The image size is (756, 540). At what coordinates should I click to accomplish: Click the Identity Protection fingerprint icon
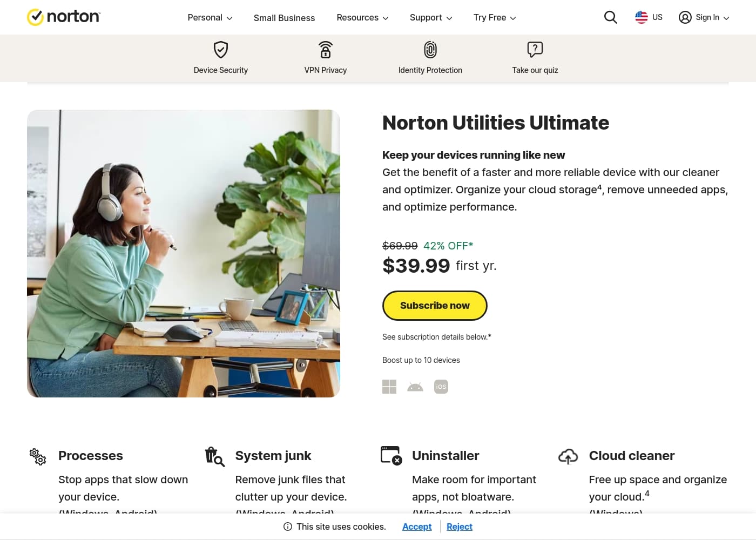point(430,49)
